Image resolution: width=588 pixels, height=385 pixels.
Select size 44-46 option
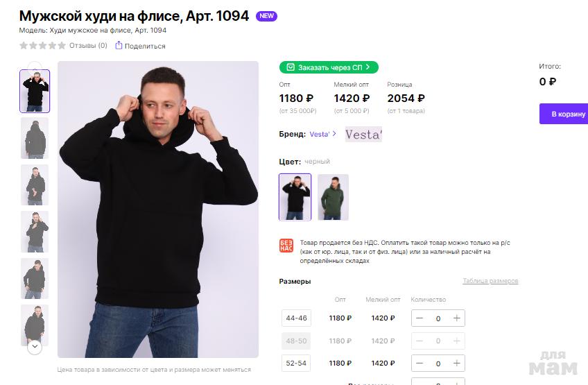(x=296, y=318)
